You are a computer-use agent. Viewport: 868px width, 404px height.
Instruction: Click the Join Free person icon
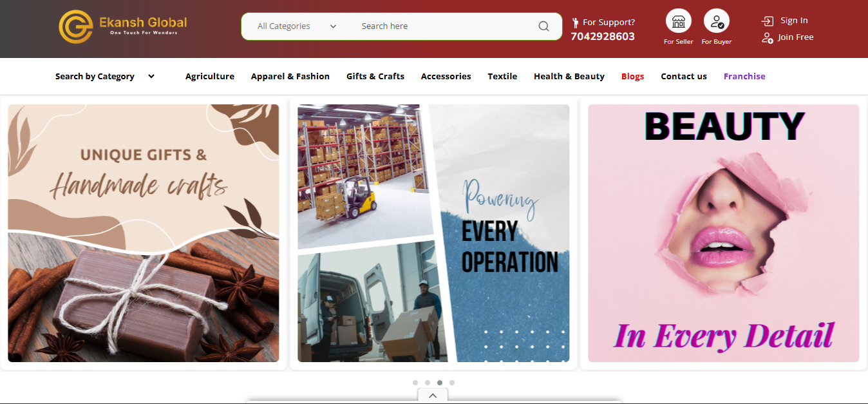pyautogui.click(x=768, y=37)
